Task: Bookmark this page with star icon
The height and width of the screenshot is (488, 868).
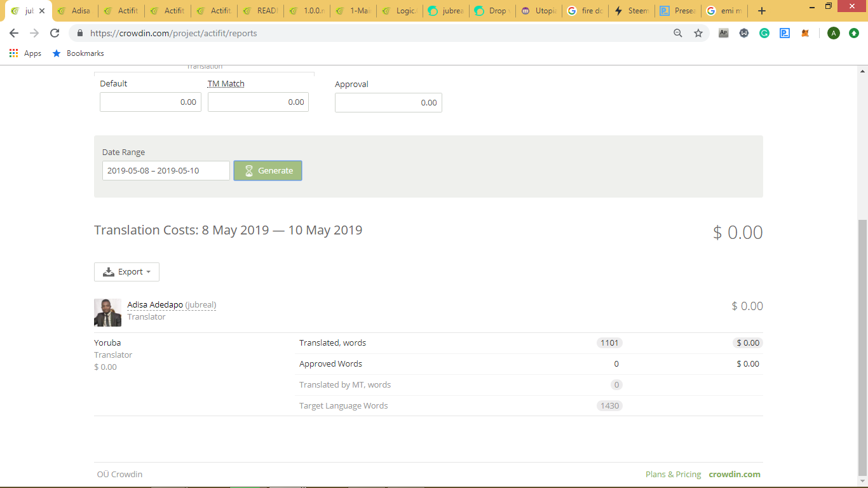Action: 698,33
